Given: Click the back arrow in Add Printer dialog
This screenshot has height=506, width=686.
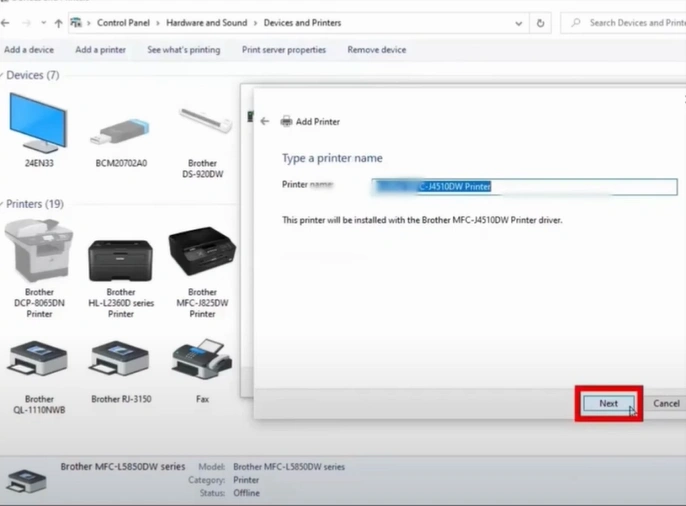Looking at the screenshot, I should [x=265, y=121].
